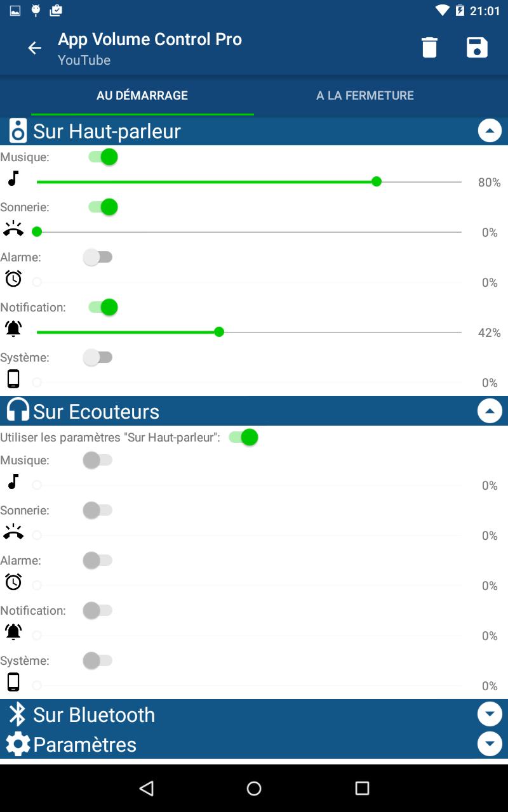The height and width of the screenshot is (812, 508).
Task: Select the AU DÉMARRAGE tab
Action: pyautogui.click(x=142, y=95)
